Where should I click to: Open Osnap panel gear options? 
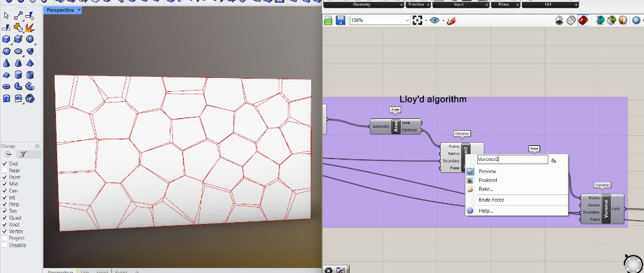(x=37, y=146)
